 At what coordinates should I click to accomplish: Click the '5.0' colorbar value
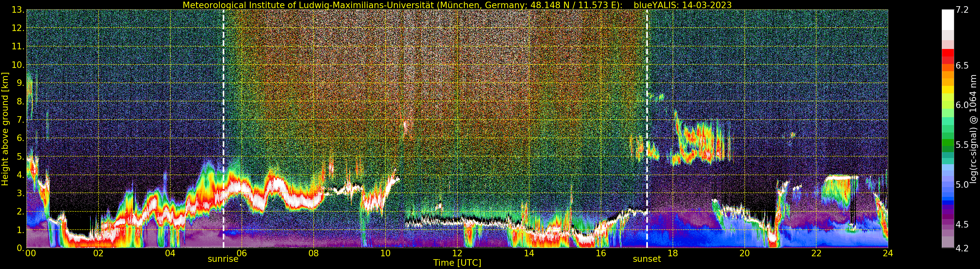coord(962,184)
